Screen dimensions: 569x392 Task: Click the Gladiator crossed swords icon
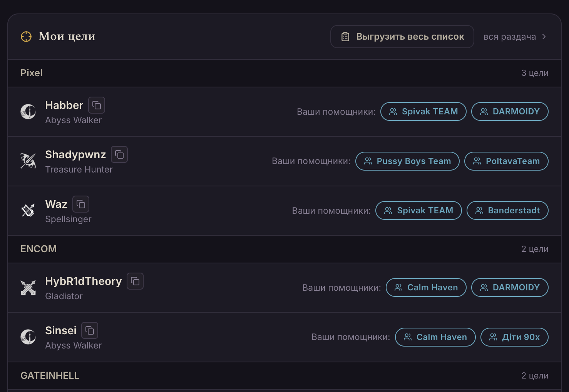point(28,288)
